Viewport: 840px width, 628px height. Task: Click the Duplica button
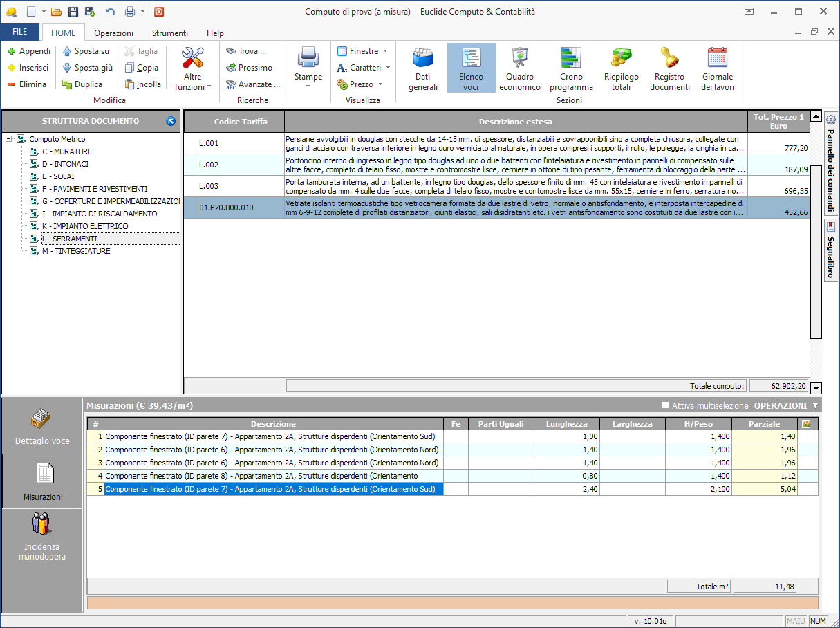tap(82, 84)
